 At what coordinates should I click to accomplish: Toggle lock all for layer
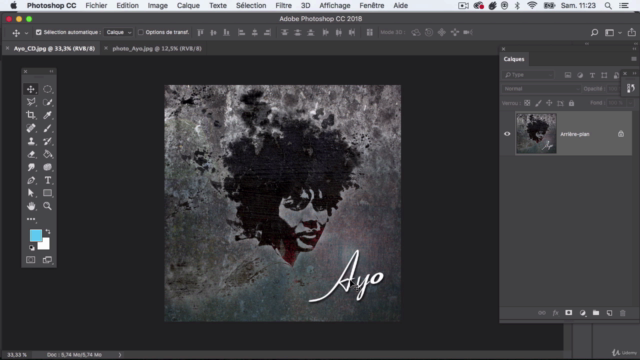tap(571, 103)
